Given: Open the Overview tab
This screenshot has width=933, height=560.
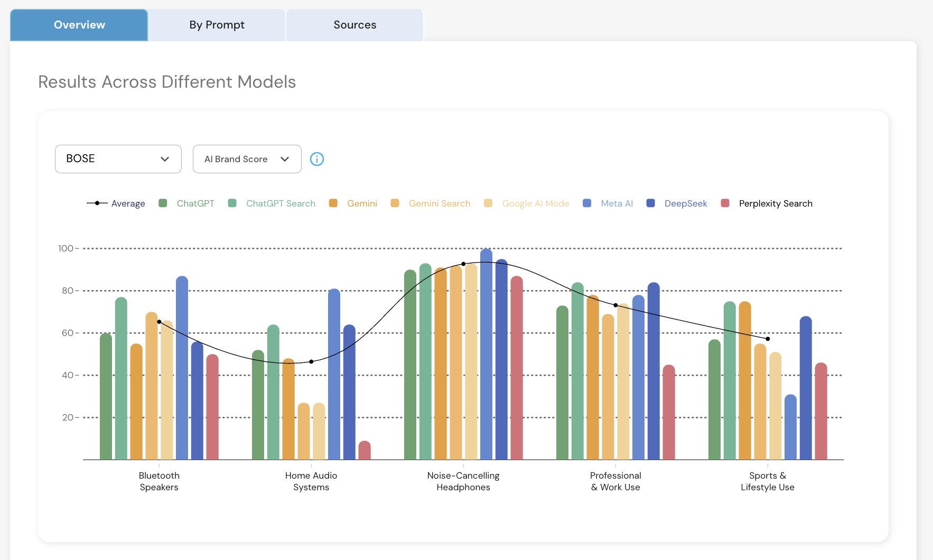Looking at the screenshot, I should (x=79, y=25).
